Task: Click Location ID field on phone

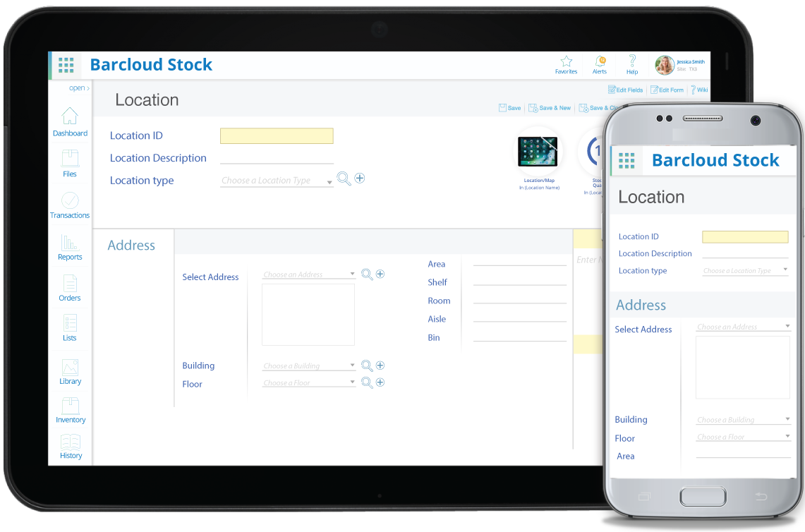Action: (x=745, y=237)
